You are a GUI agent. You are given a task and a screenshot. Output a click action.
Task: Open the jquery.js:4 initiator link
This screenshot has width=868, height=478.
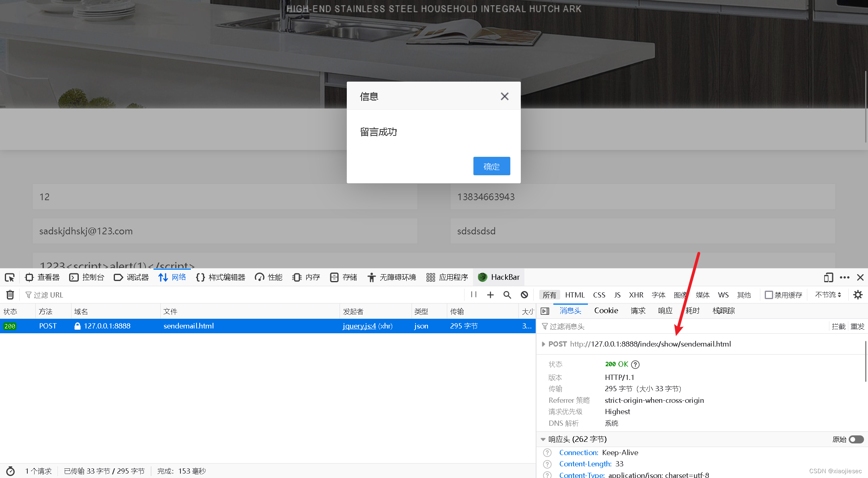coord(359,326)
